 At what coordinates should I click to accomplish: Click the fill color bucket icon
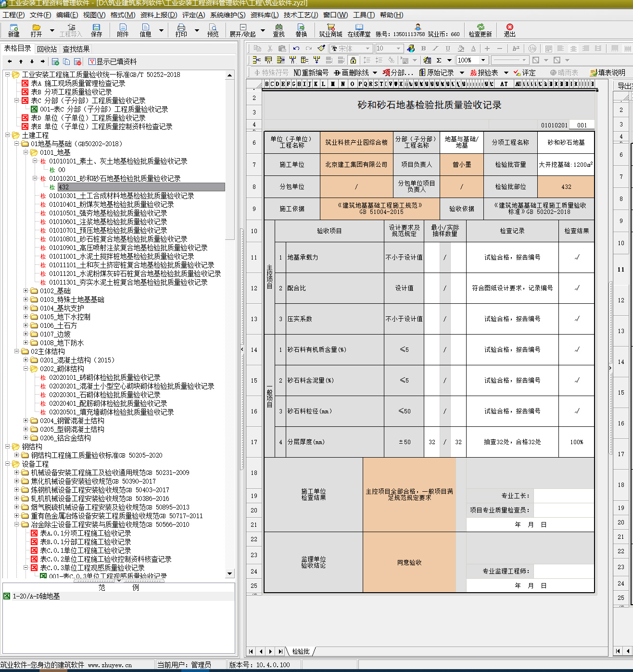(x=461, y=49)
